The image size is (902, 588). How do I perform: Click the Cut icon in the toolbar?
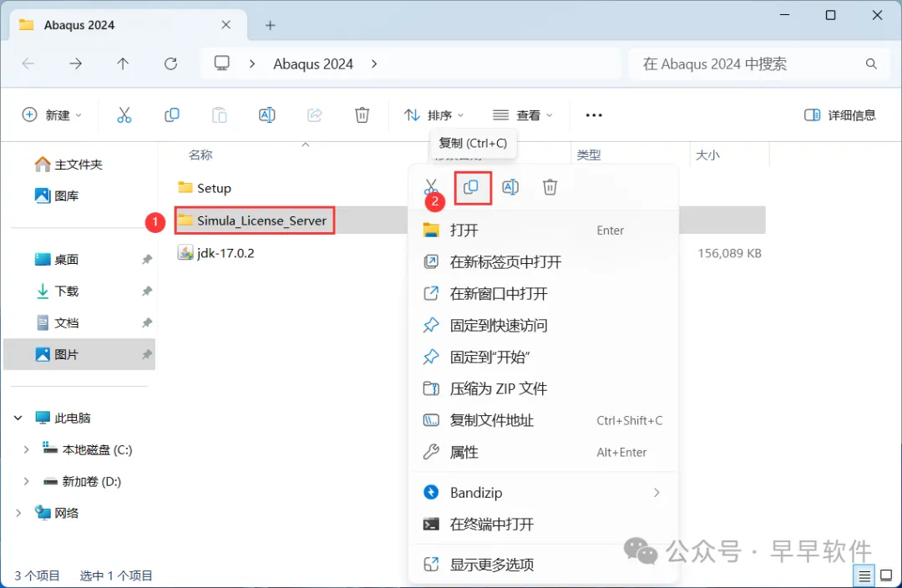point(124,115)
